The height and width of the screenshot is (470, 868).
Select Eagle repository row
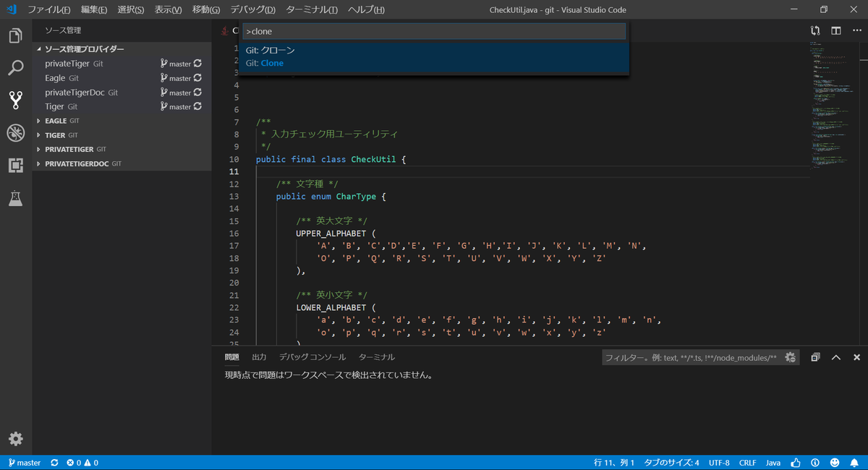122,78
